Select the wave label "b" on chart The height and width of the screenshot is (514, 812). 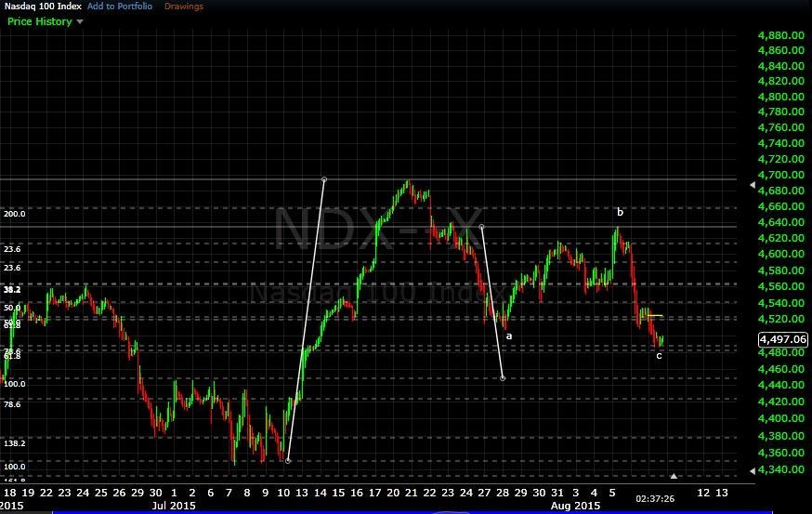(620, 213)
